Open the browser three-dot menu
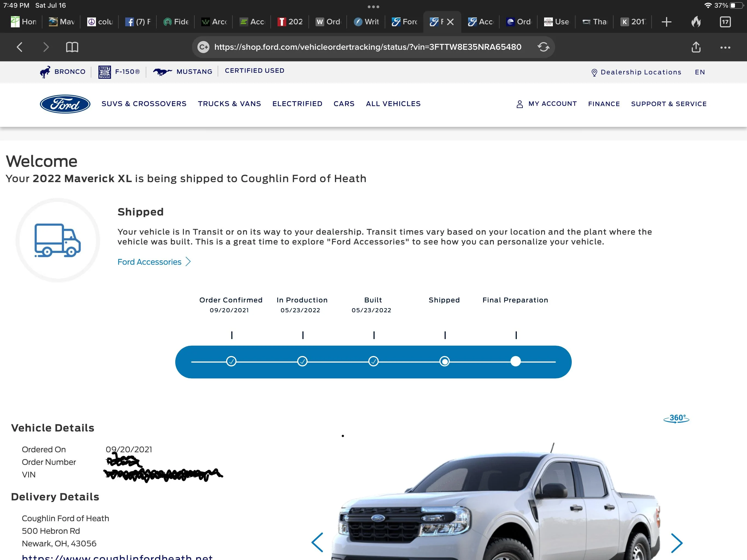Screen dimensions: 747x560 (725, 48)
